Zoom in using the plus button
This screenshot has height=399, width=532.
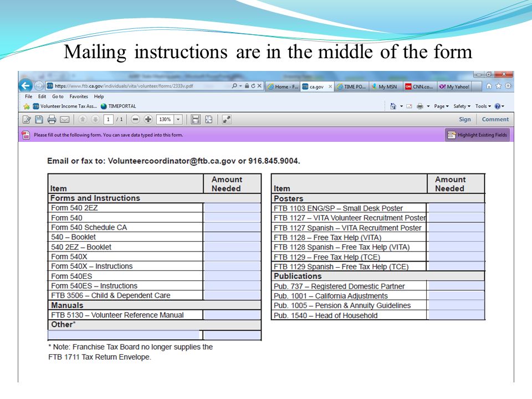point(148,120)
